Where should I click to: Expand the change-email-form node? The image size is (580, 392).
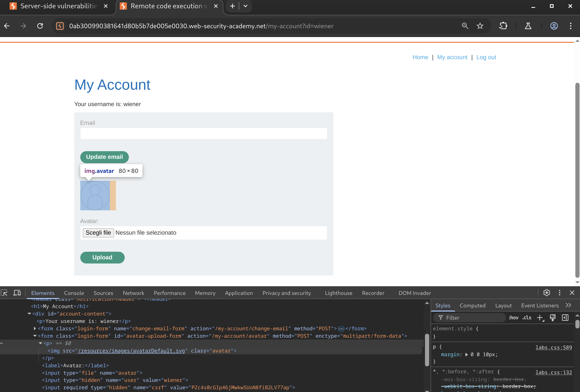coord(35,328)
